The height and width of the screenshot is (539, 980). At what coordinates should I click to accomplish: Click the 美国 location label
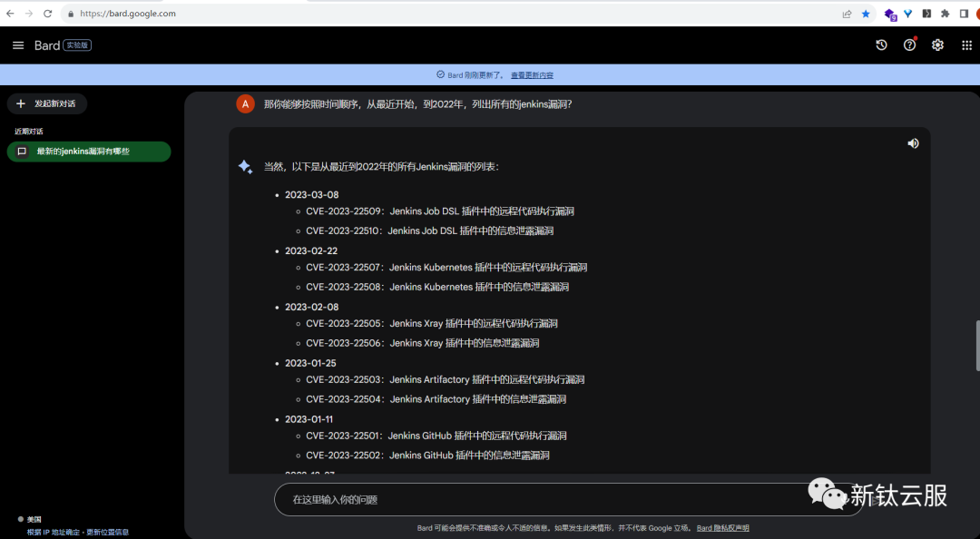(x=34, y=519)
